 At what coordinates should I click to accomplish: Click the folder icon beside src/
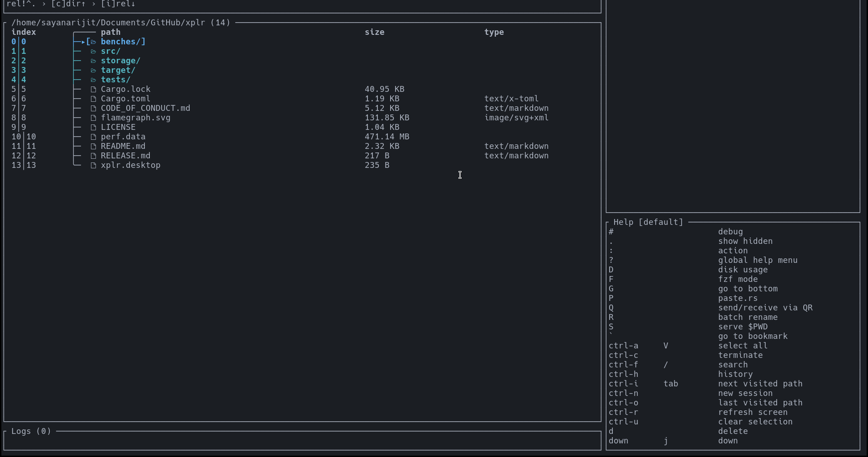[x=93, y=51]
